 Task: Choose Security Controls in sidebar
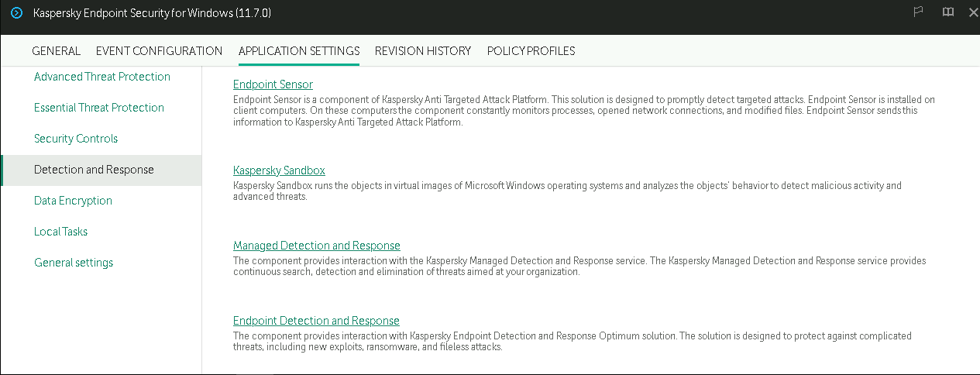[x=76, y=139]
